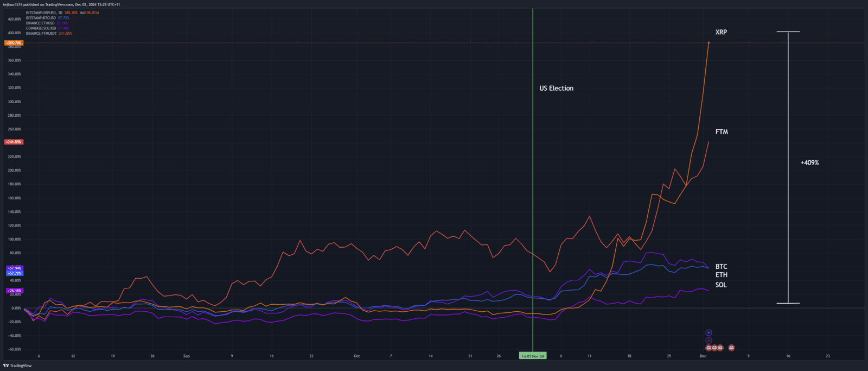Click the orange XRP price label on axis
This screenshot has height=371, width=868.
[14, 43]
